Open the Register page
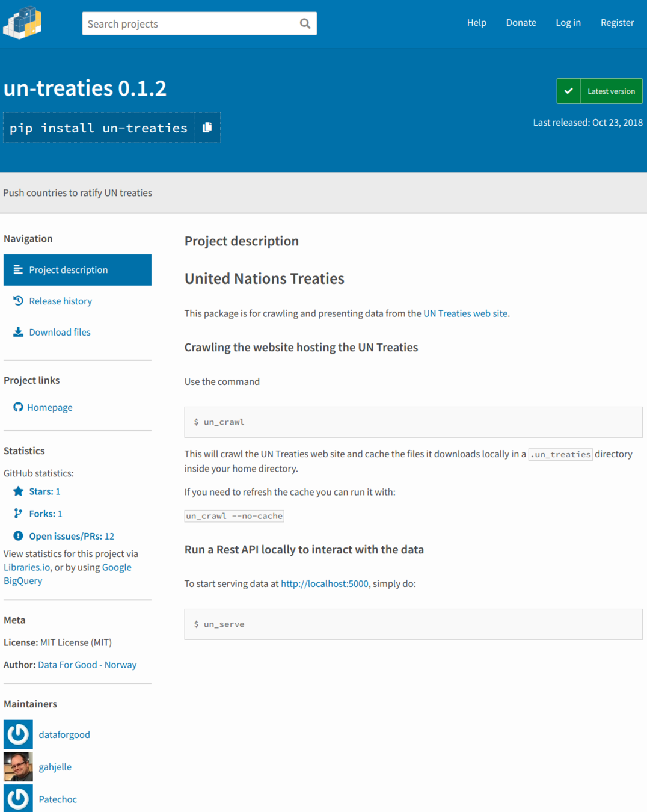 pos(618,23)
